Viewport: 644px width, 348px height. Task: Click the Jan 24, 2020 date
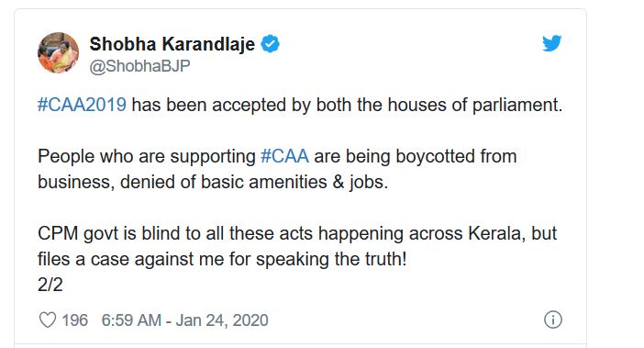pyautogui.click(x=222, y=320)
